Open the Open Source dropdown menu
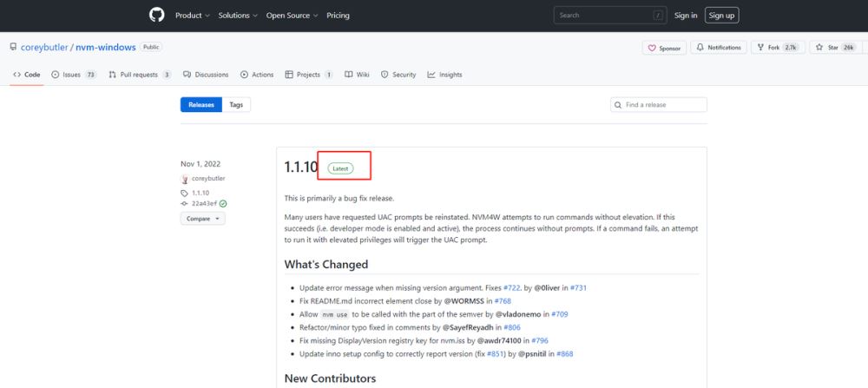The width and height of the screenshot is (868, 388). (292, 15)
